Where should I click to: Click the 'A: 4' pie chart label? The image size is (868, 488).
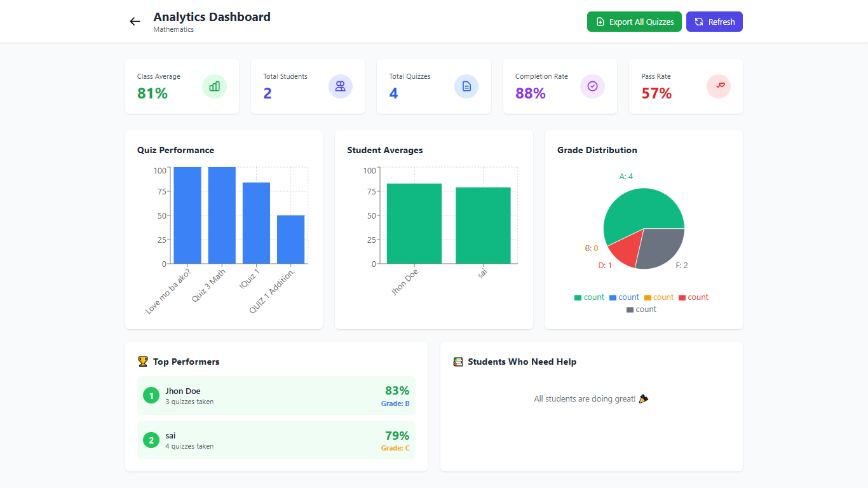tap(626, 177)
